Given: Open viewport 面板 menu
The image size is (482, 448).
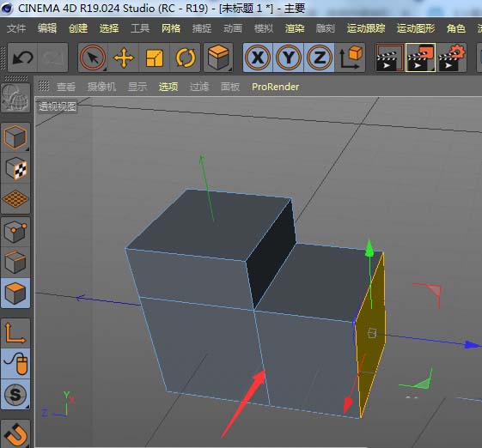Looking at the screenshot, I should 230,87.
